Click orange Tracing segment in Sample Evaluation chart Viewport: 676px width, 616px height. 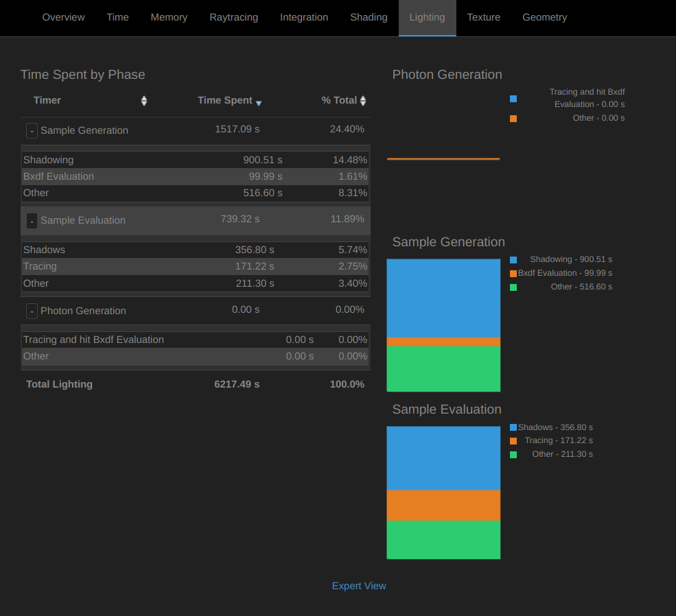(x=443, y=506)
